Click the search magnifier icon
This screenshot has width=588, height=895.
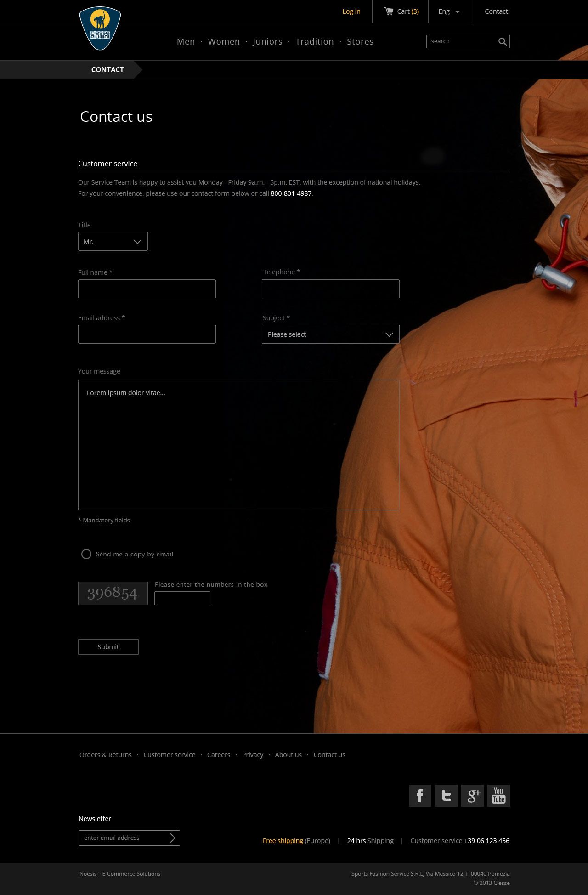[503, 42]
